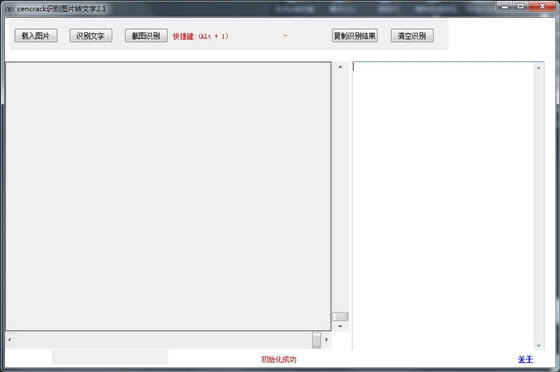Click the result text box scroll up arrow
This screenshot has height=372, width=560.
coord(539,68)
